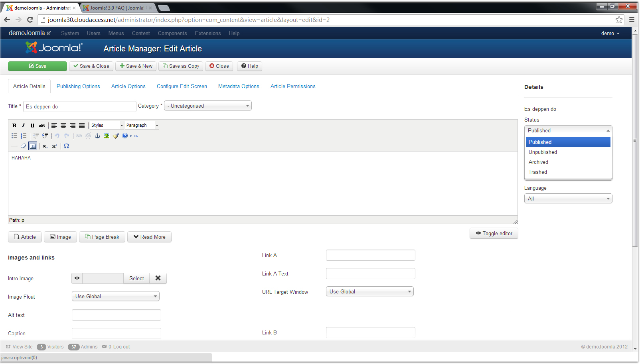
Task: Toggle the visual aids table grid
Action: [33, 146]
